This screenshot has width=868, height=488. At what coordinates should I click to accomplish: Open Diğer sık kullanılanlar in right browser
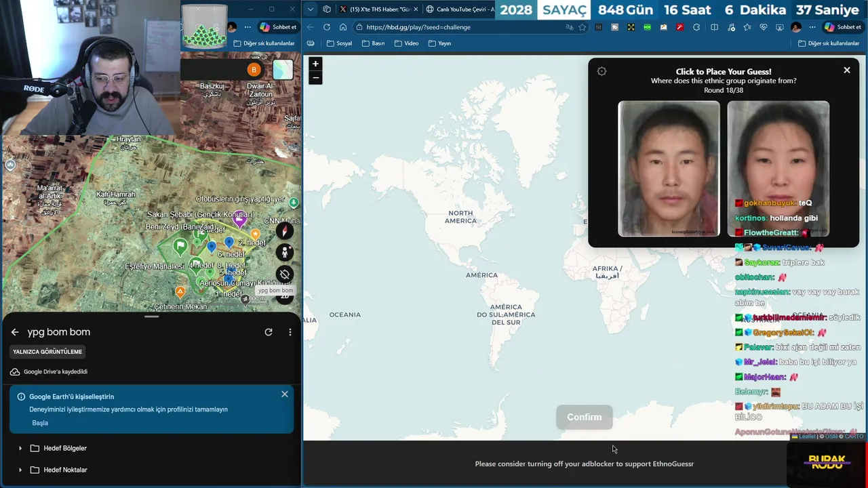tap(829, 43)
